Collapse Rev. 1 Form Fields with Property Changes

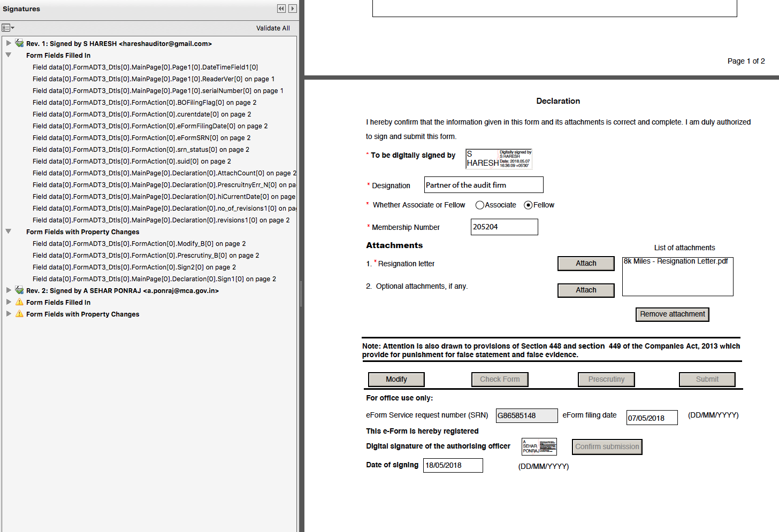(x=9, y=232)
